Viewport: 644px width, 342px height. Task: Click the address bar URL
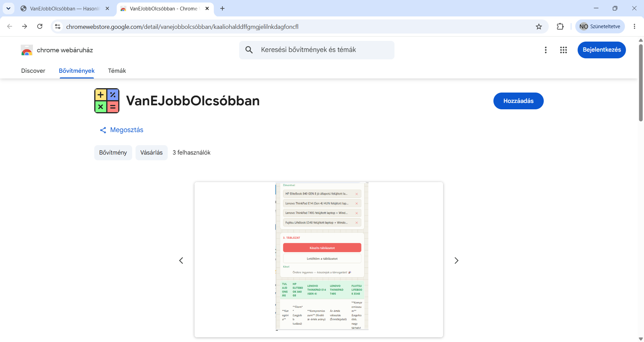182,26
